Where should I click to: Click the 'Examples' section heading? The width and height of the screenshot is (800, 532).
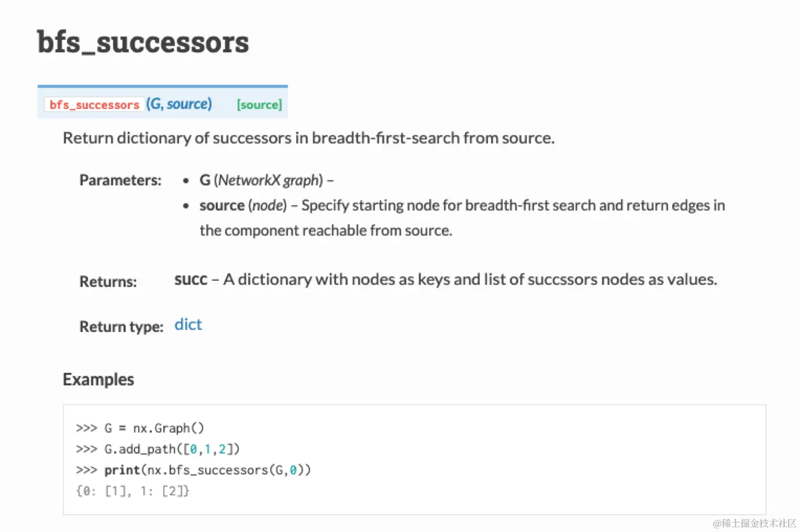tap(98, 379)
